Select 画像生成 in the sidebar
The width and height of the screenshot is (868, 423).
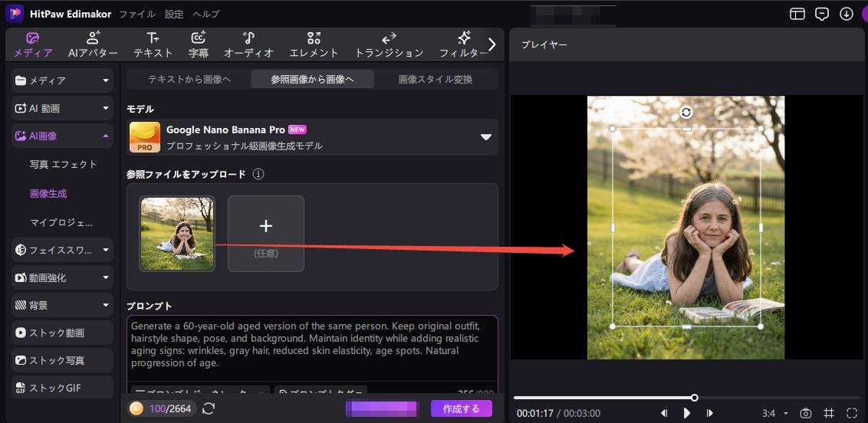coord(49,194)
